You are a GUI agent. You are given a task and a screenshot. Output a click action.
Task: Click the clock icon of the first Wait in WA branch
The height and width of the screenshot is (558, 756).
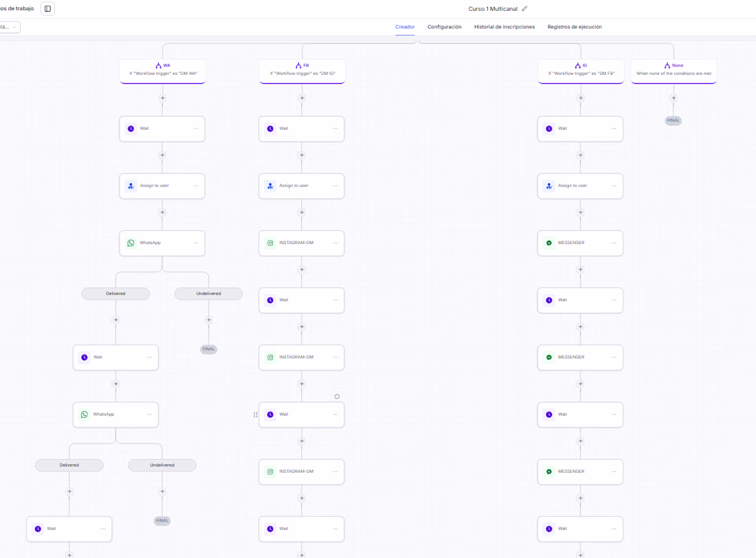131,129
